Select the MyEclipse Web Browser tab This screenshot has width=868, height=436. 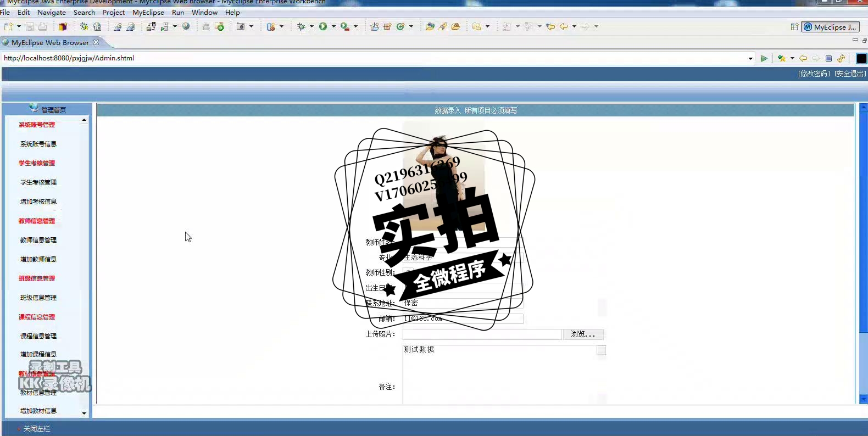[x=50, y=42]
